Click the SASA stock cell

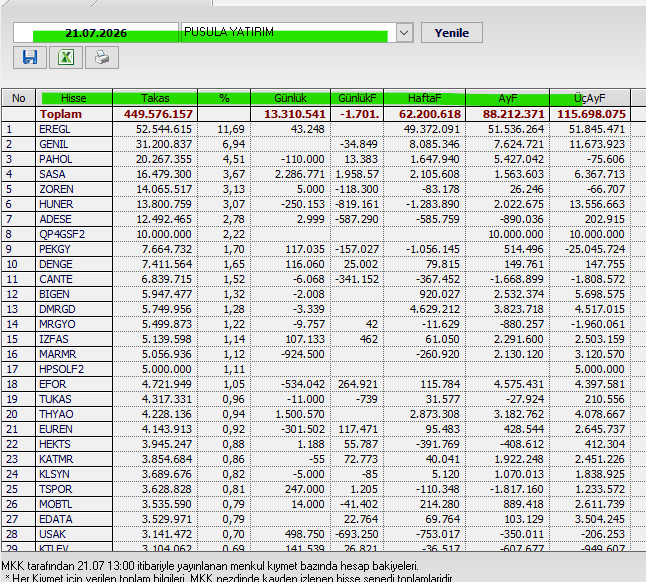74,174
